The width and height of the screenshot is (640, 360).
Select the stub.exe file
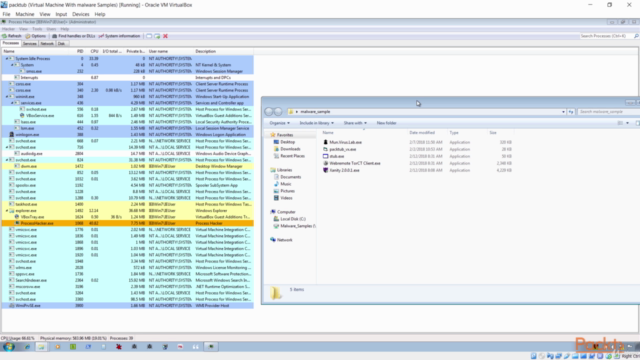tap(333, 156)
